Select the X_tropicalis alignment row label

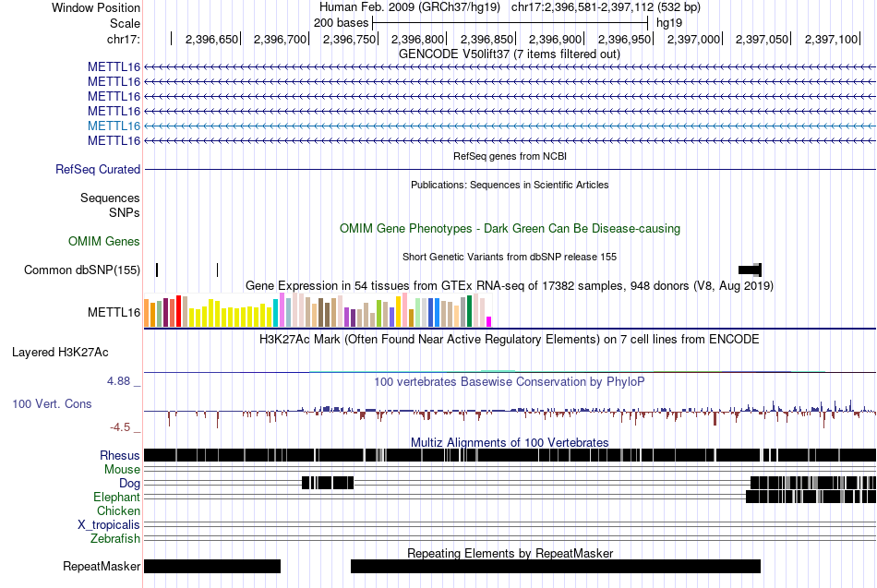pos(109,525)
